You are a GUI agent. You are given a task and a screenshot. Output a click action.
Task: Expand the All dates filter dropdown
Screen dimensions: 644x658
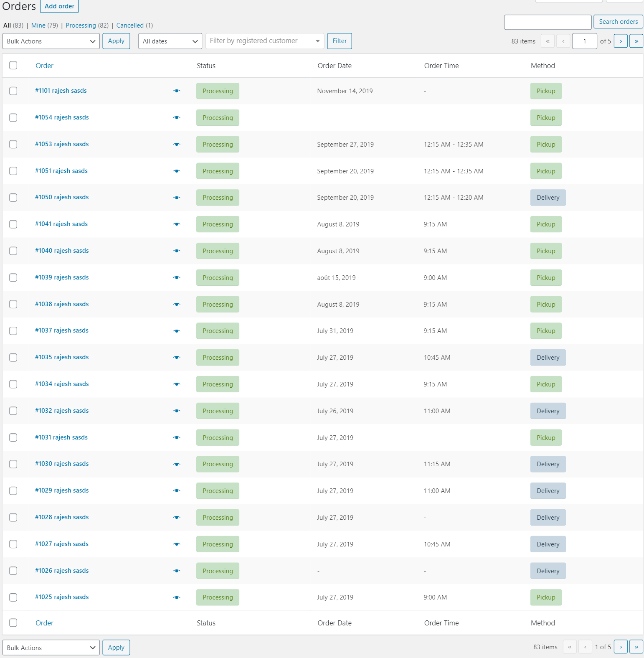click(170, 41)
